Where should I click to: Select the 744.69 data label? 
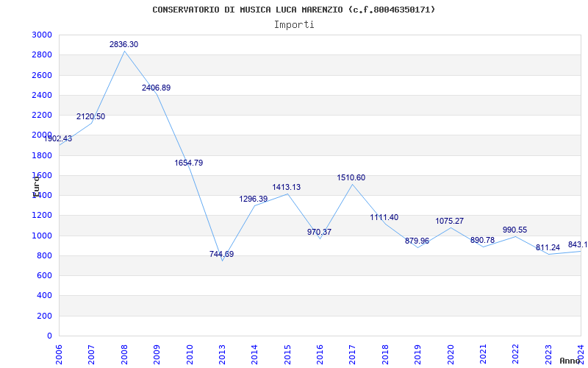pyautogui.click(x=222, y=254)
